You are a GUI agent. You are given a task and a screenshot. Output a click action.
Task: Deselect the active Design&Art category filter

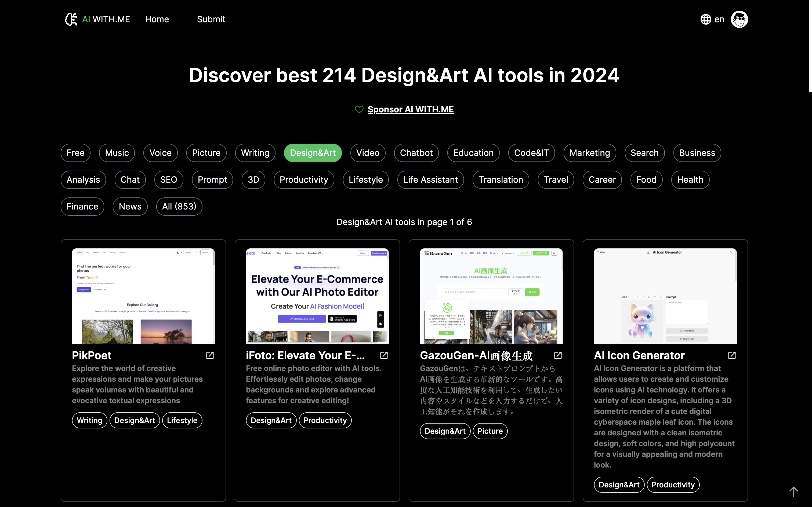click(312, 153)
